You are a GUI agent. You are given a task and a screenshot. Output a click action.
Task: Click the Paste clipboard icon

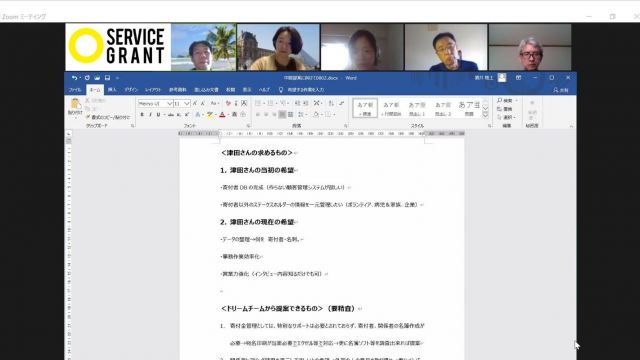pos(75,103)
